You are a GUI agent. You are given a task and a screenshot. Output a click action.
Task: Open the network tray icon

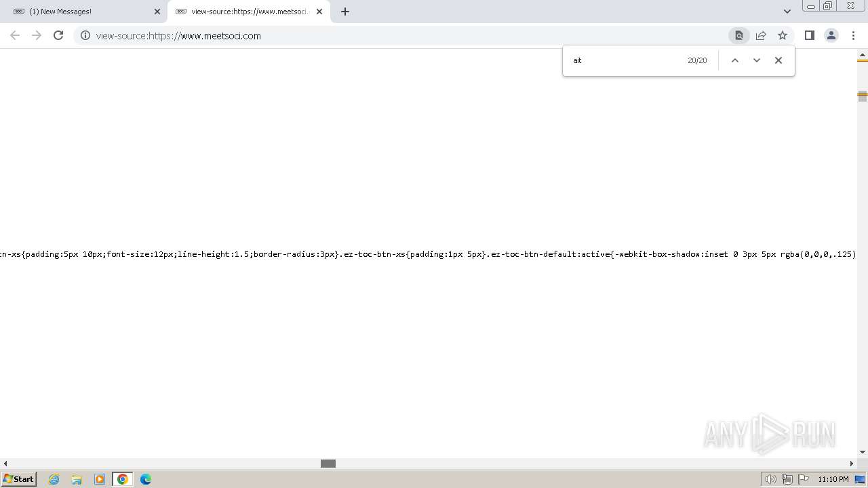(x=787, y=479)
